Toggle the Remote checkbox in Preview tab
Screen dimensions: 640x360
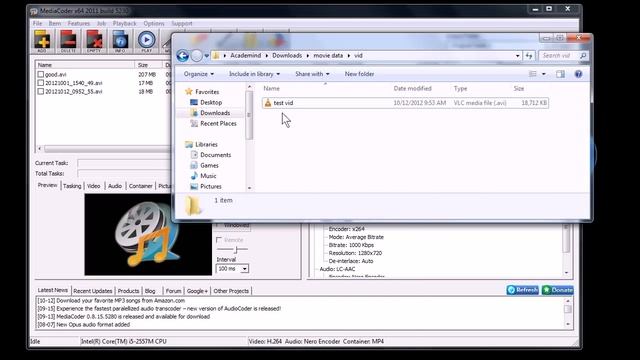pos(219,240)
